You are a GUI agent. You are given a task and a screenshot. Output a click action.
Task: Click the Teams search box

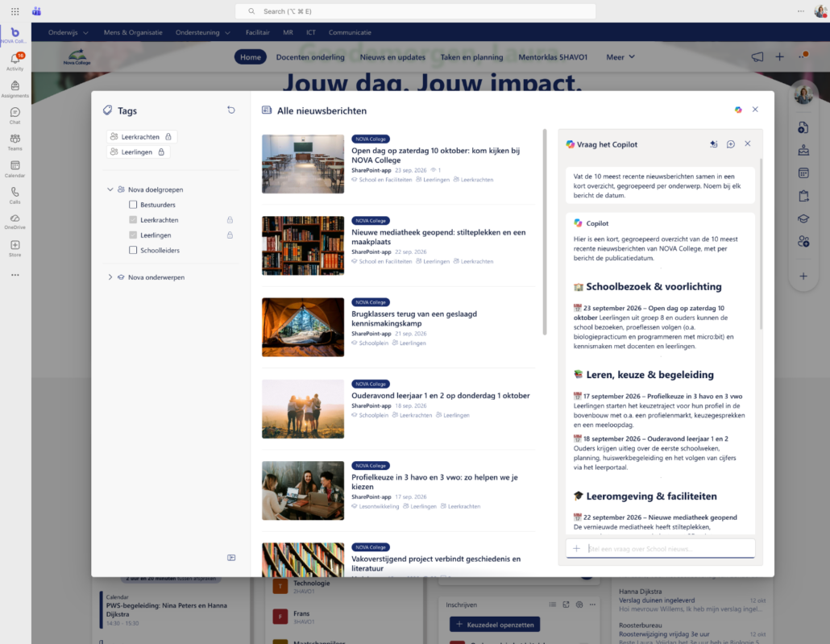point(416,11)
